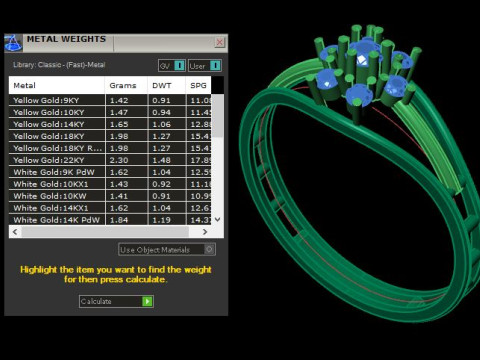Click the horizontal scrollbar thumb
This screenshot has width=480, height=360.
click(x=105, y=232)
